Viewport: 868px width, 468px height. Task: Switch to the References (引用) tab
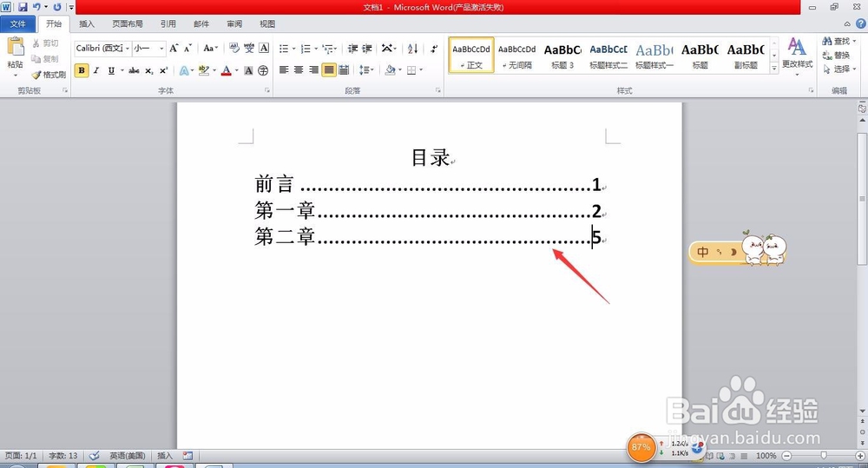click(x=168, y=23)
